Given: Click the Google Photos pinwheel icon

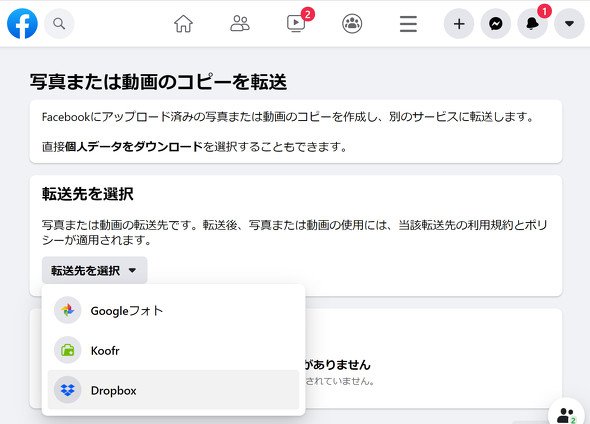Looking at the screenshot, I should tap(68, 310).
